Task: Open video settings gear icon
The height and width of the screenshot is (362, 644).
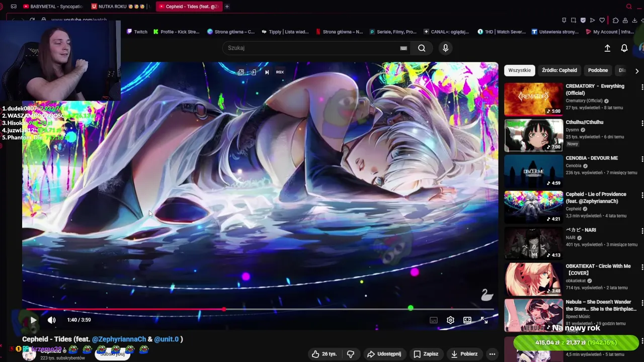Action: coord(450,320)
